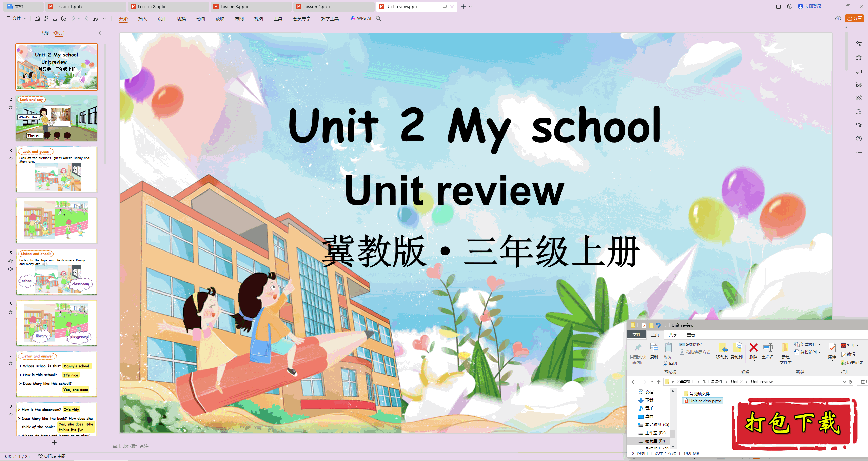Click Rename icon in Explorer ribbon
This screenshot has height=461, width=868.
(768, 348)
